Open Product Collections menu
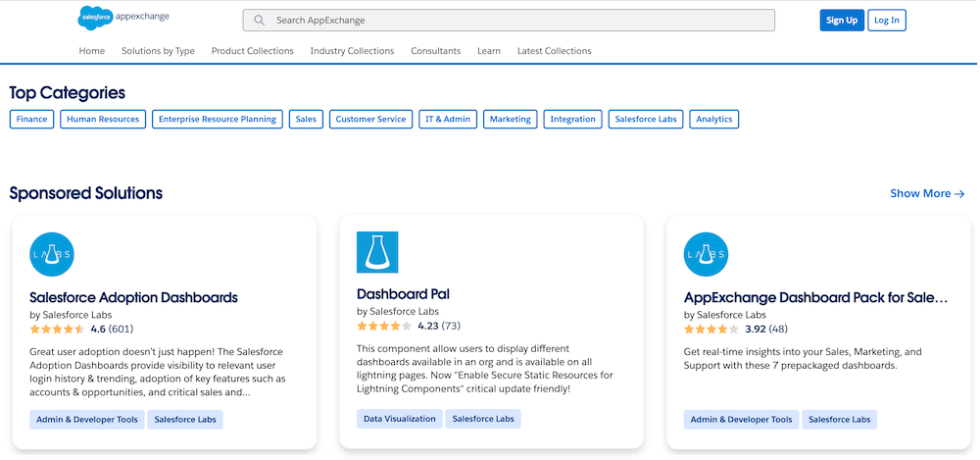 tap(253, 51)
